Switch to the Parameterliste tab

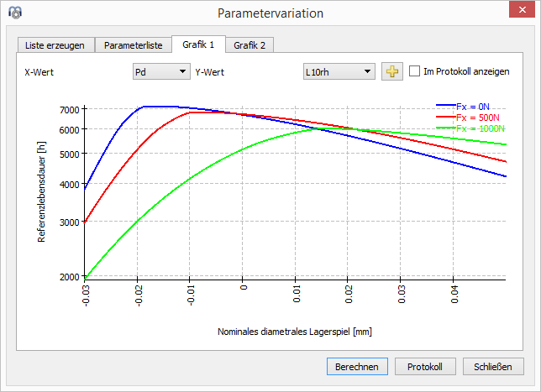(x=134, y=45)
